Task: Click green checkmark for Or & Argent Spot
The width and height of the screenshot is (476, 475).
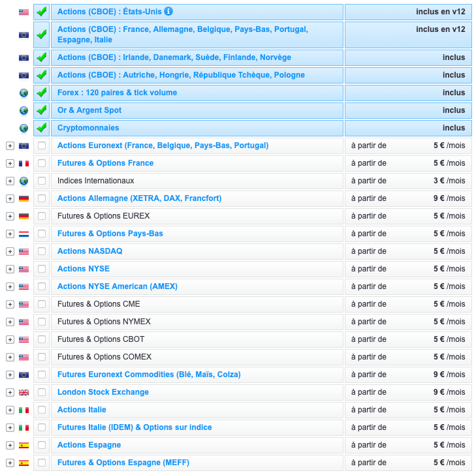Action: coord(42,110)
